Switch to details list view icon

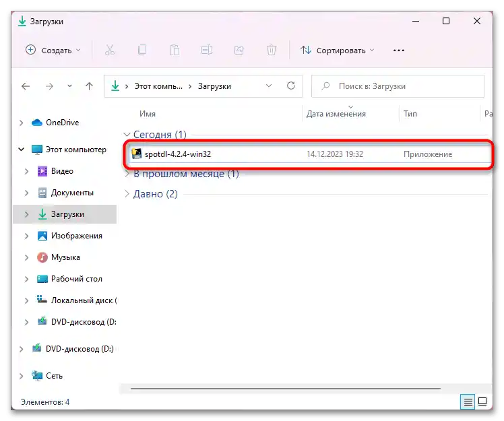point(468,401)
